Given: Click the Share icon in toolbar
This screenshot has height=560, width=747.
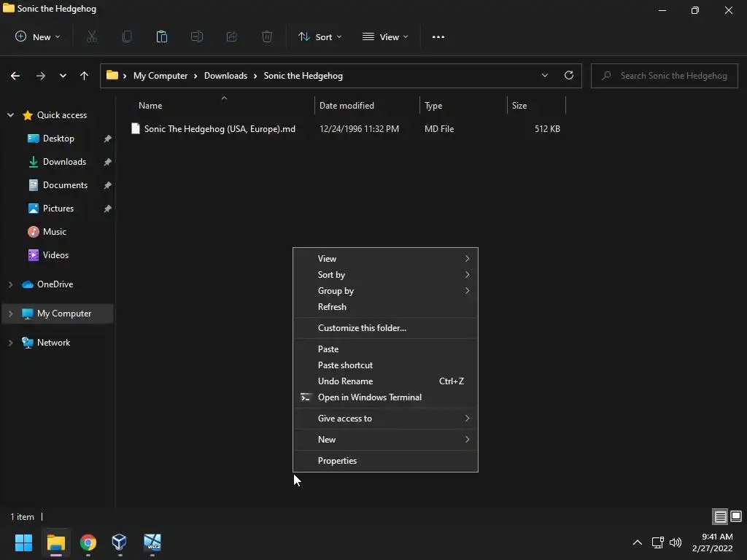Looking at the screenshot, I should tap(232, 36).
